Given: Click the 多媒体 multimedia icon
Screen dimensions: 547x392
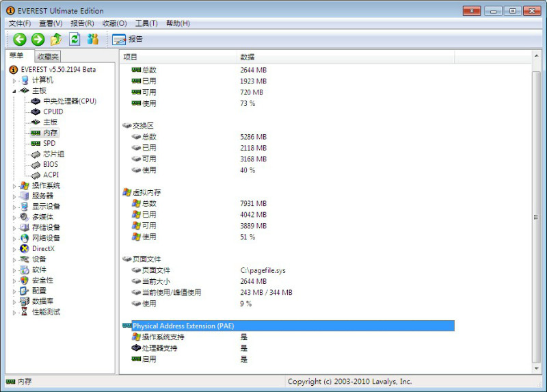Looking at the screenshot, I should coord(25,217).
